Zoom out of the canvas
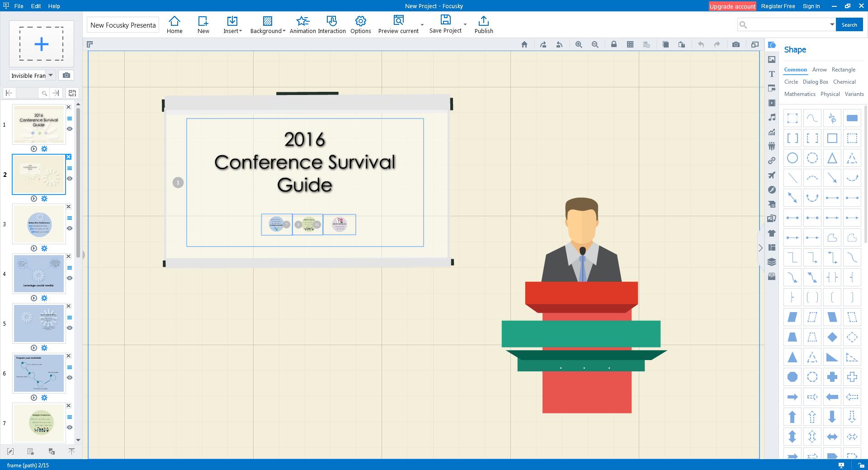This screenshot has height=470, width=868. tap(595, 44)
